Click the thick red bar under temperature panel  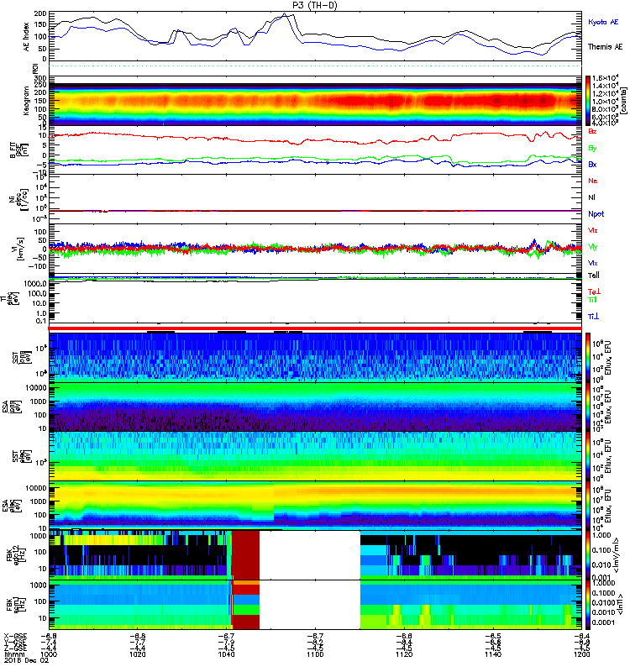315,328
